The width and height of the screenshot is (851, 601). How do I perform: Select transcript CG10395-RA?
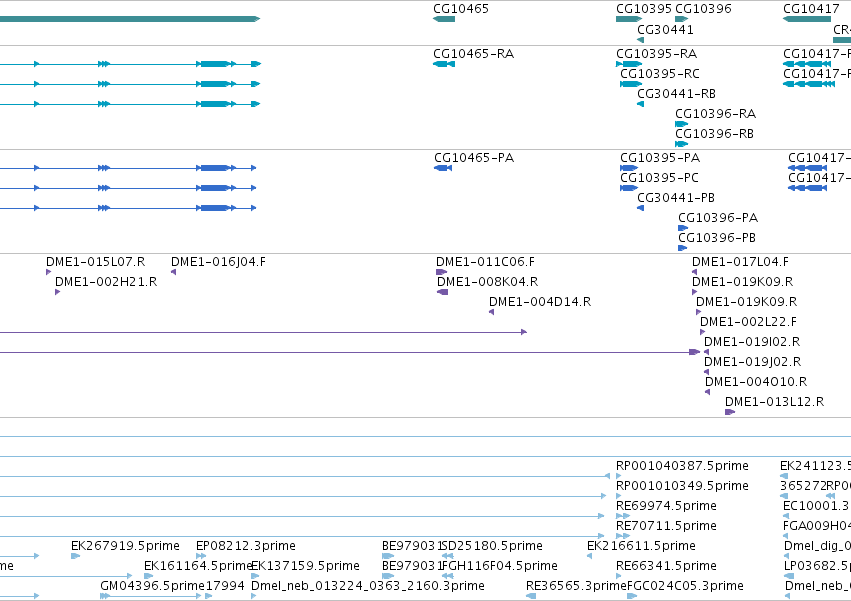coord(657,54)
